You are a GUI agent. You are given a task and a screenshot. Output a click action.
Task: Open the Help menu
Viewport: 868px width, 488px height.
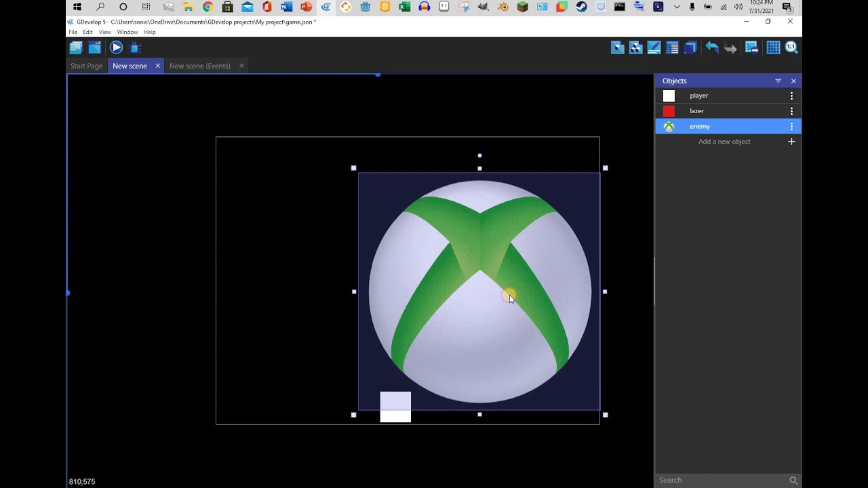[150, 32]
